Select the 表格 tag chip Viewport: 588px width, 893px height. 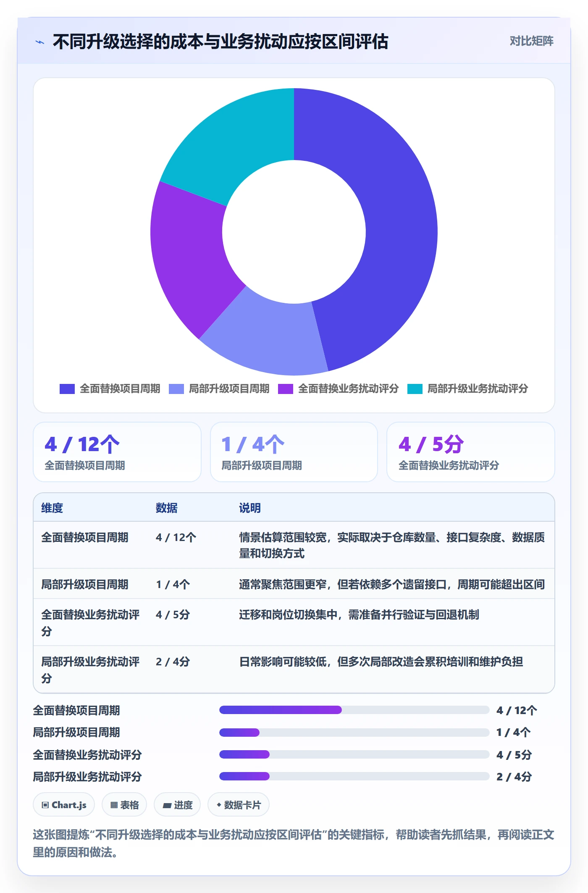(124, 805)
